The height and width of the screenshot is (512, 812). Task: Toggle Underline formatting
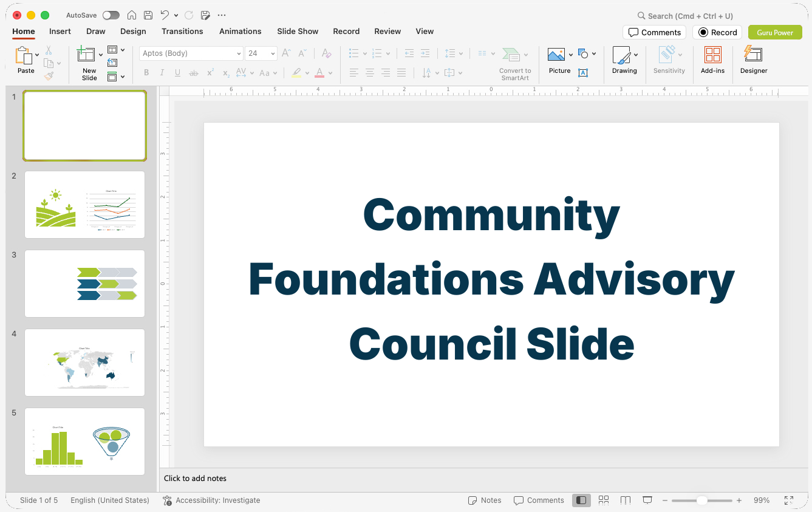pos(178,73)
